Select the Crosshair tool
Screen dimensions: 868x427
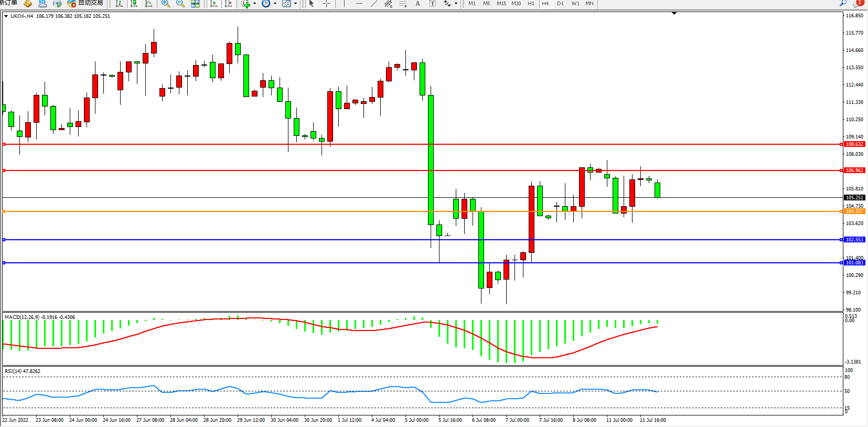(x=326, y=4)
